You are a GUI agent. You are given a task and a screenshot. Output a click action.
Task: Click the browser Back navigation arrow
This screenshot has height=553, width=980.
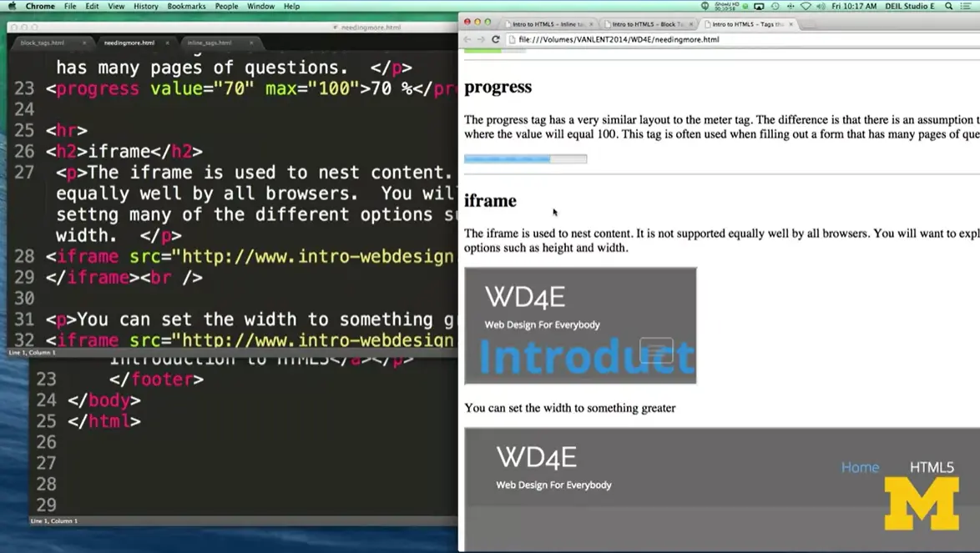469,39
